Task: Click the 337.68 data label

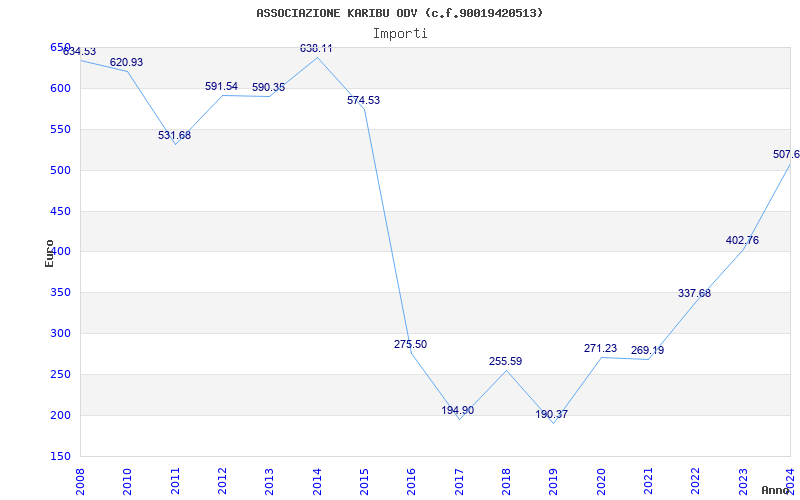Action: coord(694,293)
